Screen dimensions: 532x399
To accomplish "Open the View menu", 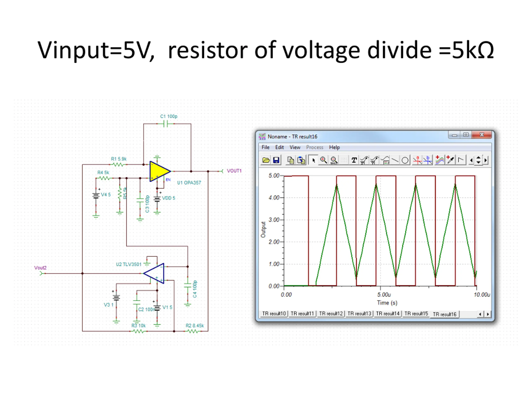I will pos(295,147).
